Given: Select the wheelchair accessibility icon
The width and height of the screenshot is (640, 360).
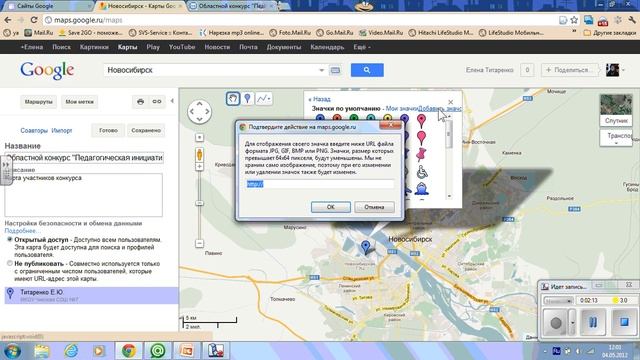Looking at the screenshot, I should (422, 172).
